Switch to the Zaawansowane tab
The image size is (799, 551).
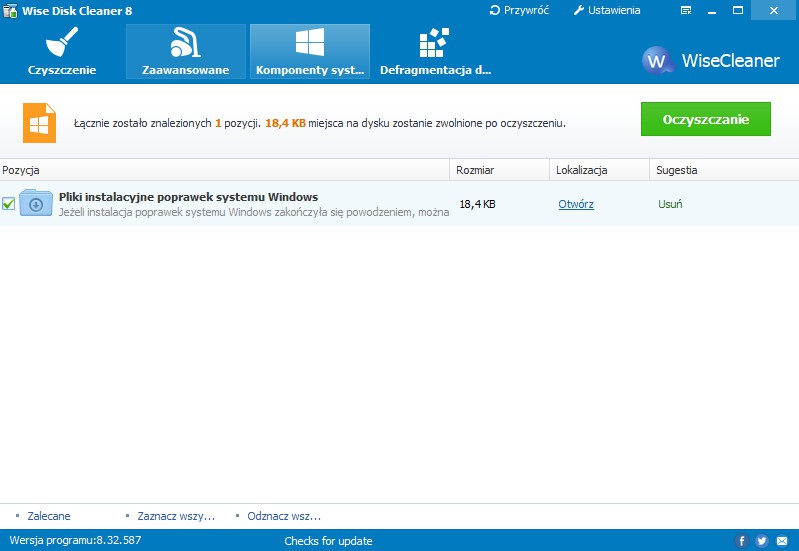(x=185, y=51)
